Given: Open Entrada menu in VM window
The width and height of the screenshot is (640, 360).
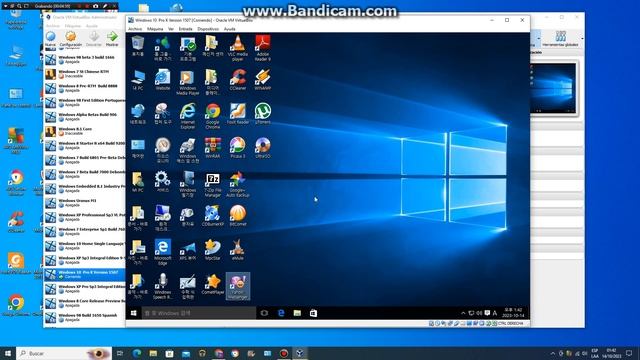Looking at the screenshot, I should coord(185,29).
